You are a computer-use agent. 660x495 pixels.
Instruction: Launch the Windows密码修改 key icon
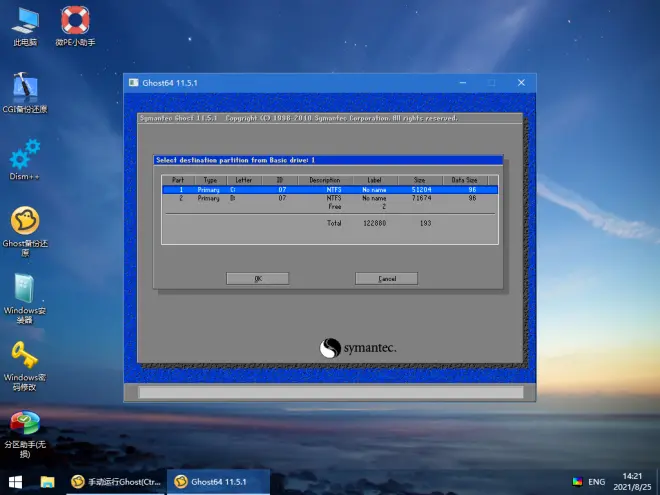pyautogui.click(x=25, y=366)
